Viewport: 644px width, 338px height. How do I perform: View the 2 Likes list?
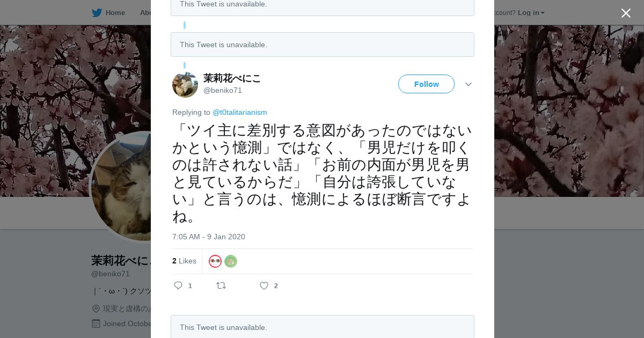click(x=184, y=261)
